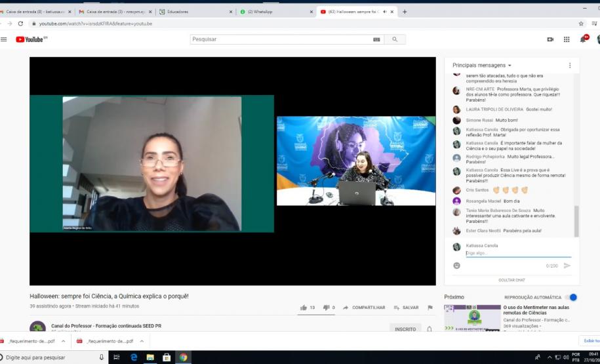The image size is (600, 364).
Task: Click the browser address bar URL
Action: click(96, 24)
